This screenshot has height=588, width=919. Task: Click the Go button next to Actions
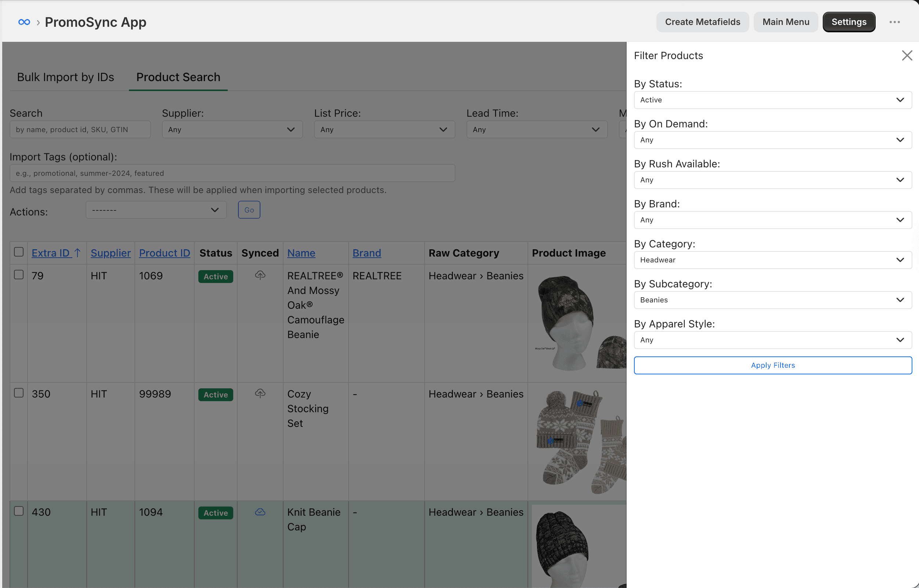pyautogui.click(x=249, y=210)
